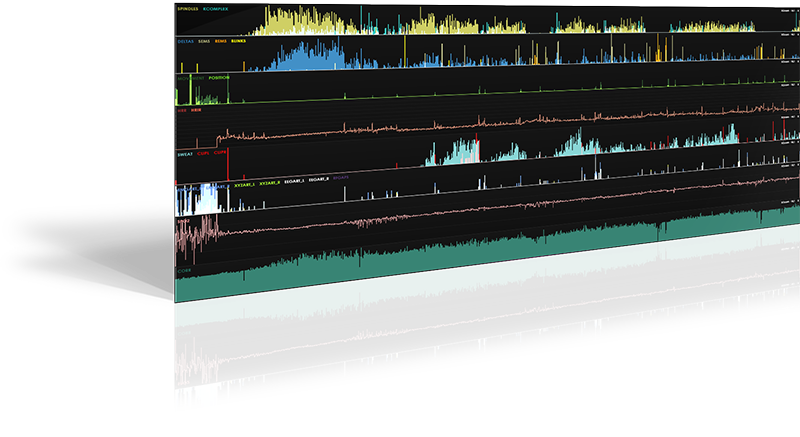Select the MOVEMENT track label
The image size is (800, 437).
point(190,78)
